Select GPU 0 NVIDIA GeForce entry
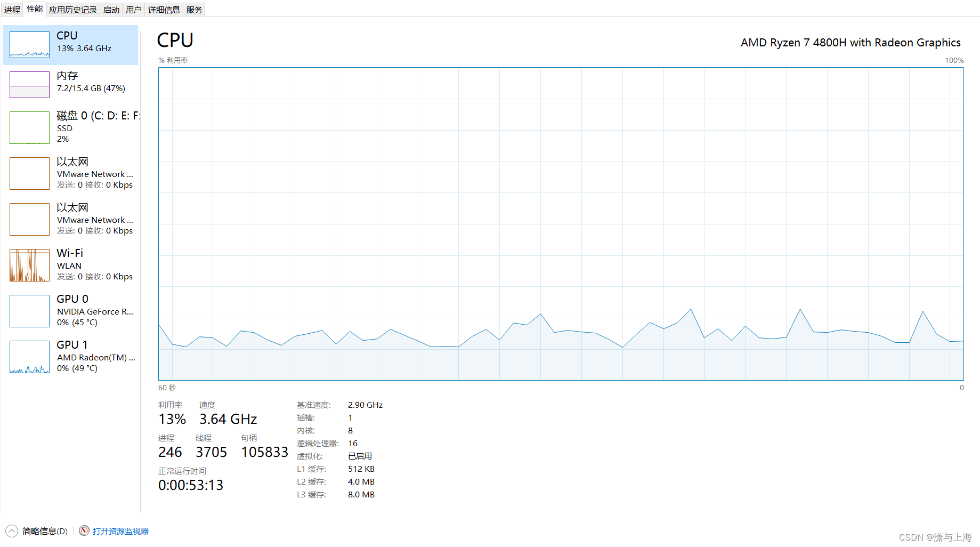This screenshot has width=980, height=547. coord(70,311)
